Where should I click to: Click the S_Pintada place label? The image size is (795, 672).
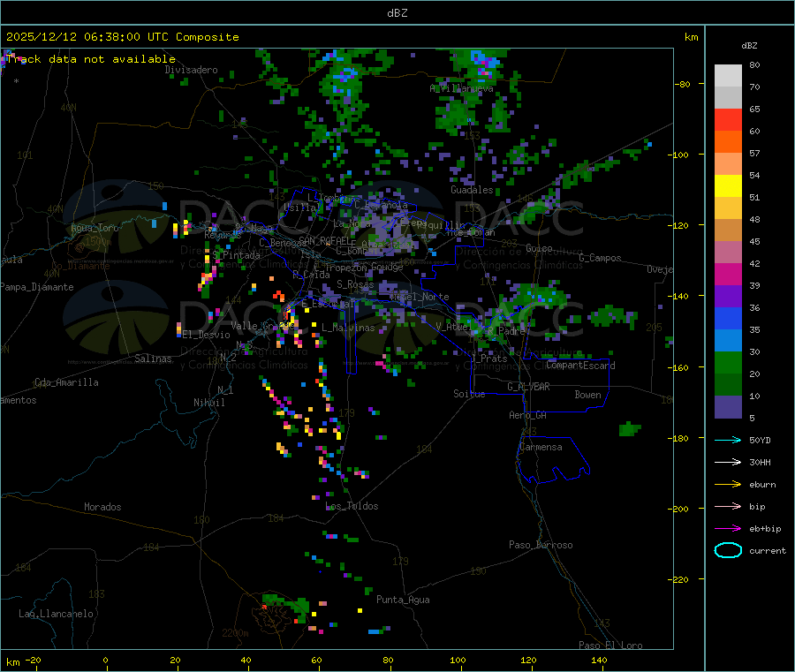coord(236,255)
